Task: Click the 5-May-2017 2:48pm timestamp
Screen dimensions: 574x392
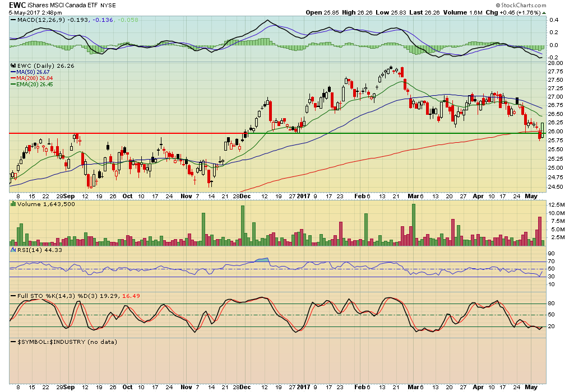Action: click(35, 12)
